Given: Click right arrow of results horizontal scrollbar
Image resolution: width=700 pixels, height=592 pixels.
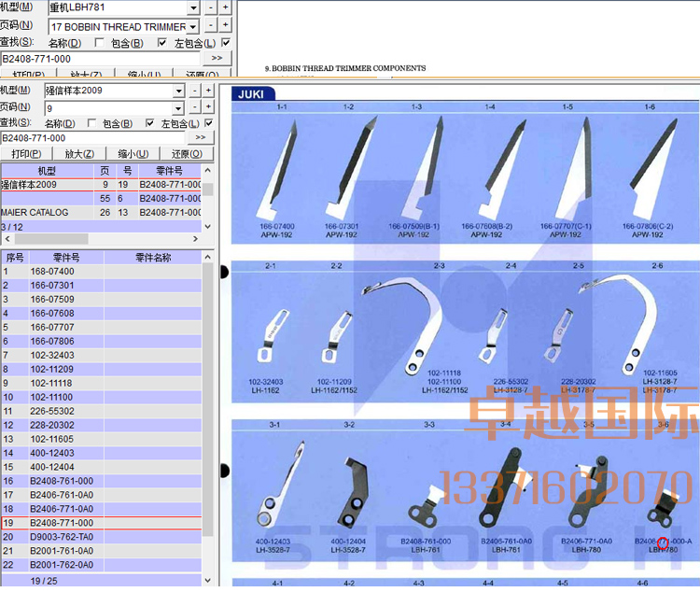Looking at the screenshot, I should tap(195, 239).
